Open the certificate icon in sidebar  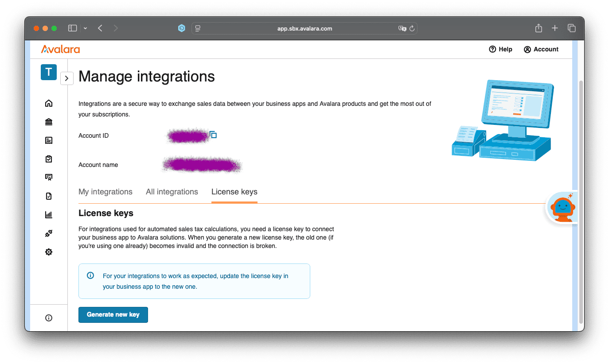pos(49,178)
